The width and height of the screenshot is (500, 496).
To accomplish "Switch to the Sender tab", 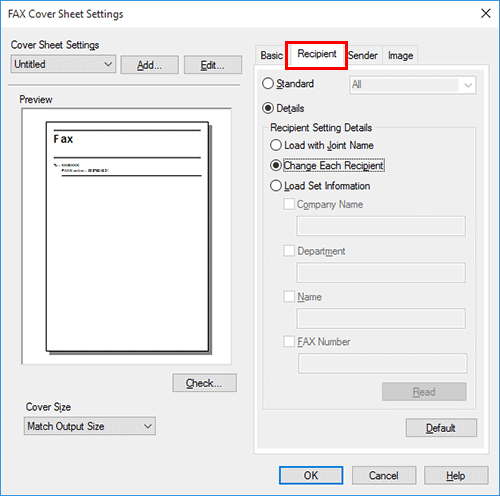I will (x=363, y=55).
